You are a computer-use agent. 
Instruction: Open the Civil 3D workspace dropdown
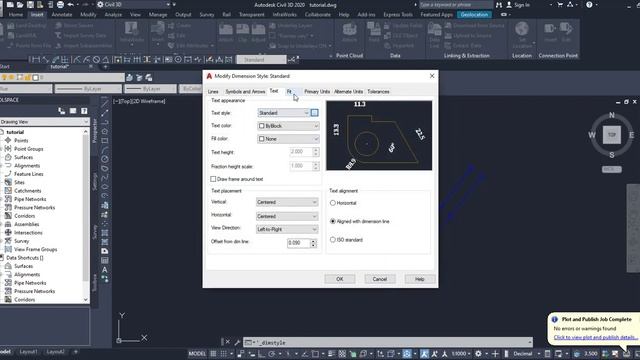[x=134, y=4]
